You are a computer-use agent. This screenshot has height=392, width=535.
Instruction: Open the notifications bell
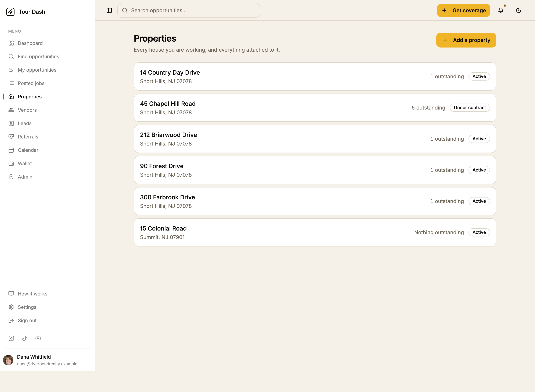[501, 10]
